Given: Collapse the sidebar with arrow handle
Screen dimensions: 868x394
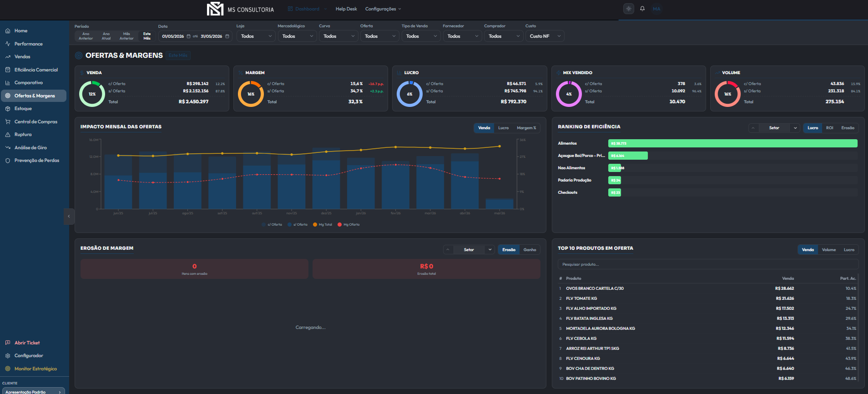Looking at the screenshot, I should click(x=69, y=216).
